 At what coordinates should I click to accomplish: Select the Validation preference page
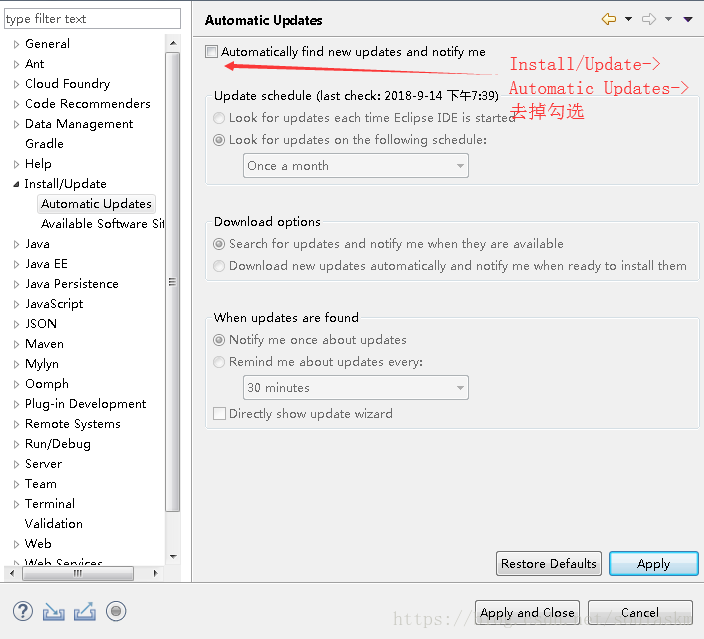point(53,524)
